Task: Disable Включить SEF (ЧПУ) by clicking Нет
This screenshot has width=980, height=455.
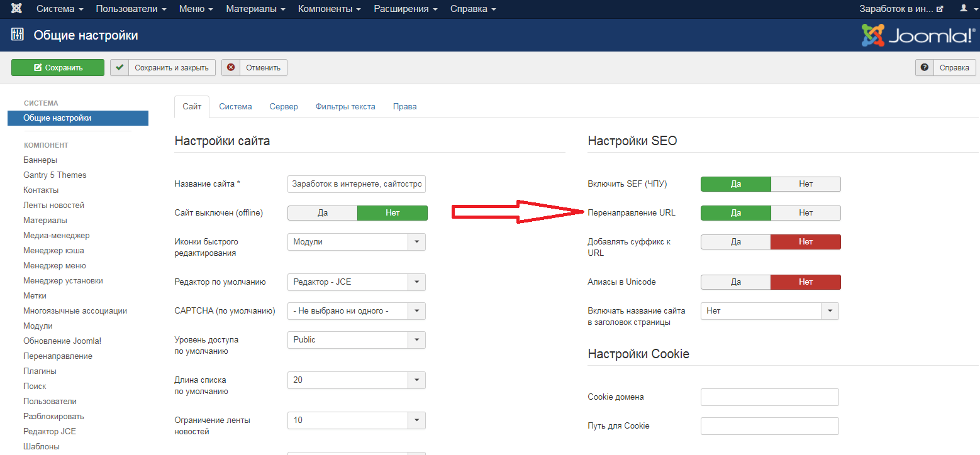Action: point(806,184)
